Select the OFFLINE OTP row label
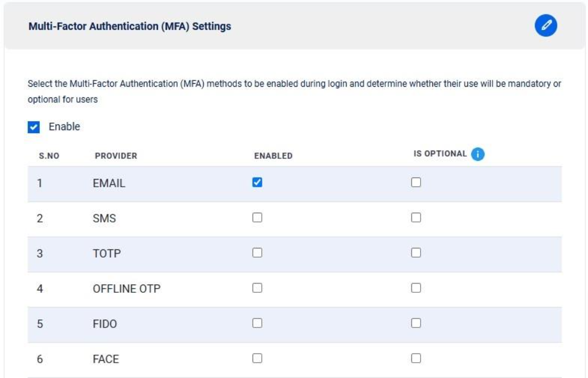This screenshot has height=378, width=588. [127, 289]
